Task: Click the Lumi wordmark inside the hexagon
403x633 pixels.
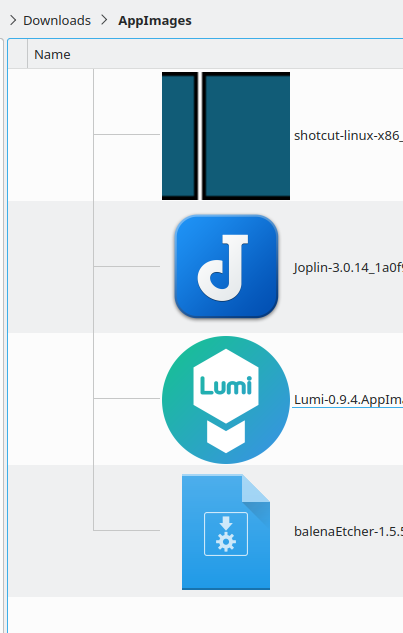Action: pyautogui.click(x=226, y=386)
